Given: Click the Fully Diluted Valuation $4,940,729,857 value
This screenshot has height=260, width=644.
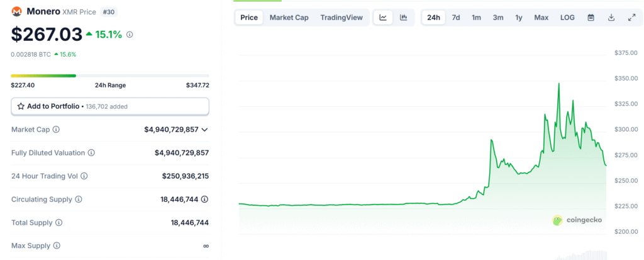Looking at the screenshot, I should [x=182, y=152].
